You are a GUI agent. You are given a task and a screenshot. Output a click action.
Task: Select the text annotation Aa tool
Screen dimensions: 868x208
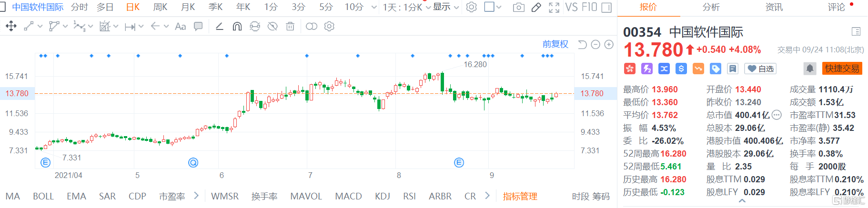point(180,26)
